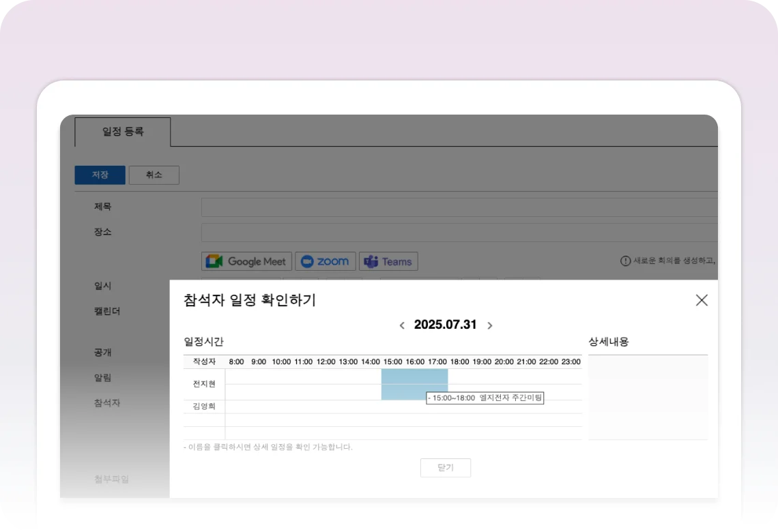The image size is (778, 532).
Task: Close the 참석자 일정 확인하기 dialog with X
Action: pos(701,300)
